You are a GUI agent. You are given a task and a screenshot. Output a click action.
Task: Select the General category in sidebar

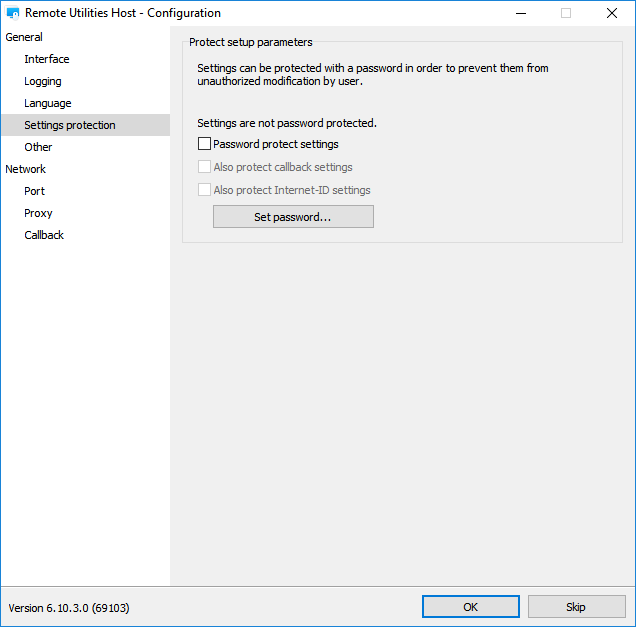pos(24,37)
